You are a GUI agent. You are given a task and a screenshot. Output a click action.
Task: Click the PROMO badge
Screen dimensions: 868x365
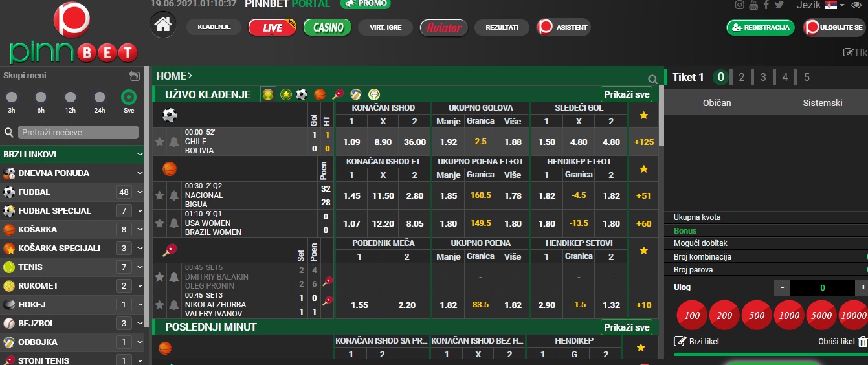coord(366,3)
